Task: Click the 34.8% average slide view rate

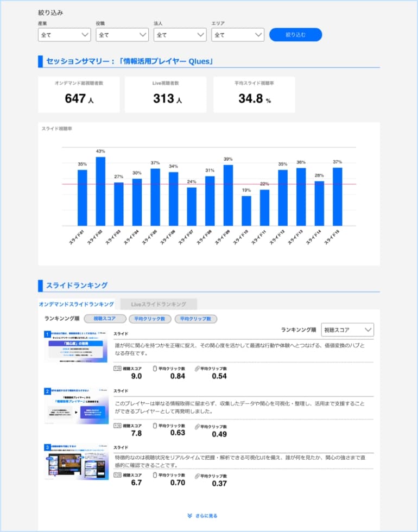Action: tap(255, 98)
